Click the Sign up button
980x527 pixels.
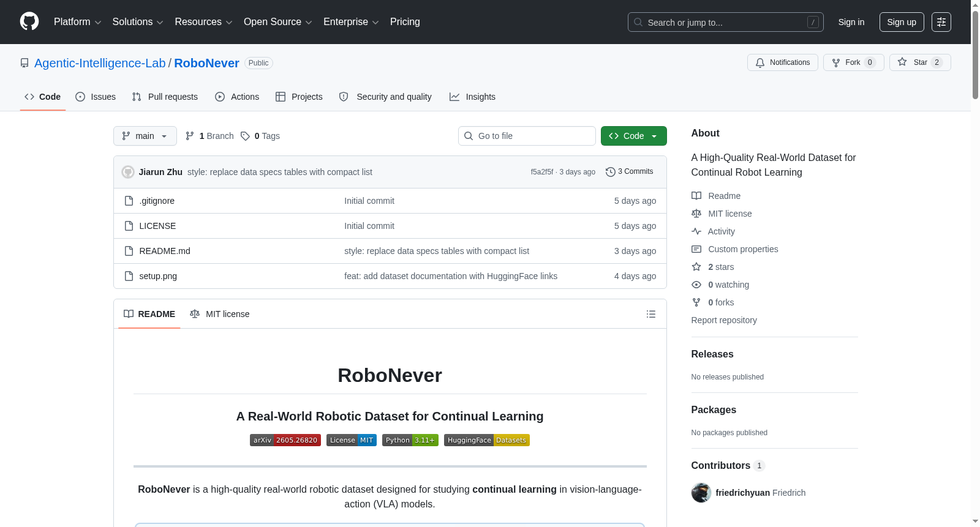(902, 22)
